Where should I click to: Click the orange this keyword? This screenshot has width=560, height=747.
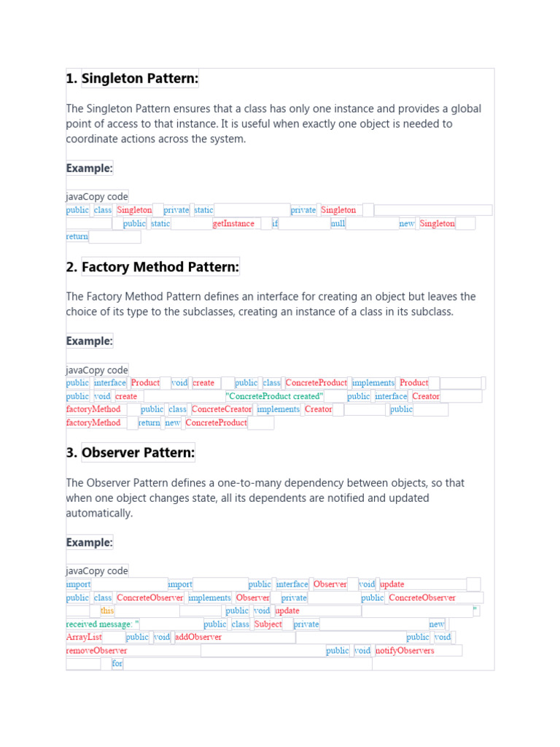point(107,611)
